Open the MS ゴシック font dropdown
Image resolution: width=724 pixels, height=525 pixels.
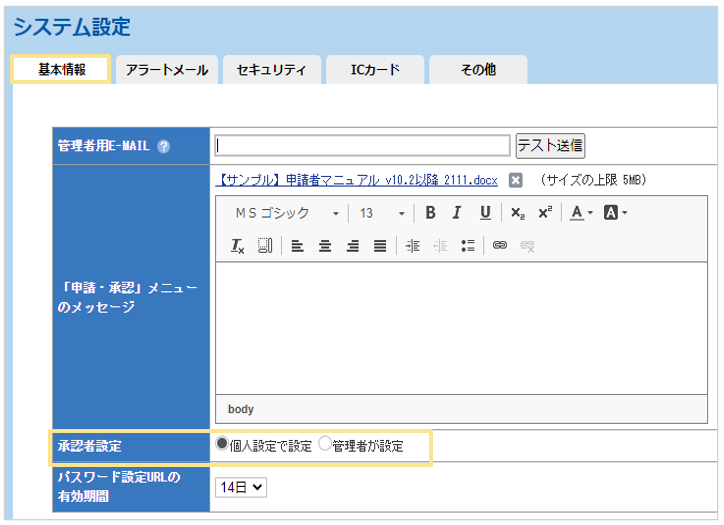(x=286, y=213)
